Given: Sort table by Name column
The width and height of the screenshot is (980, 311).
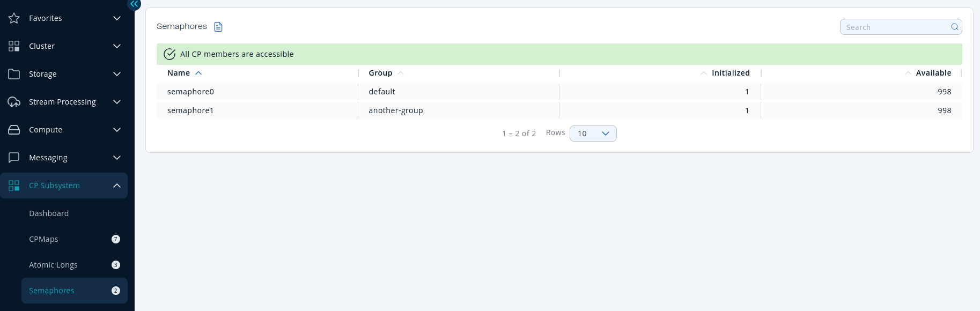Looking at the screenshot, I should (179, 73).
